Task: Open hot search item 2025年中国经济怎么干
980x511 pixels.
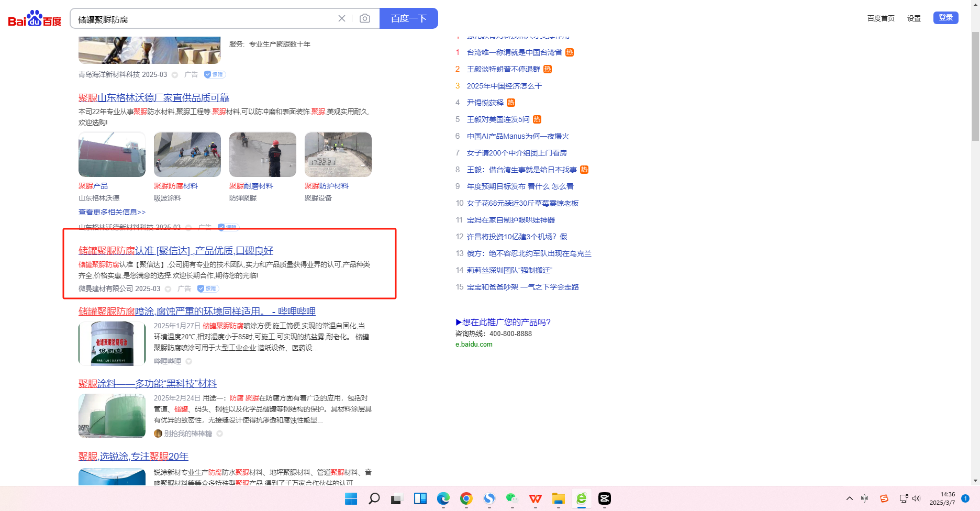Action: pos(504,86)
